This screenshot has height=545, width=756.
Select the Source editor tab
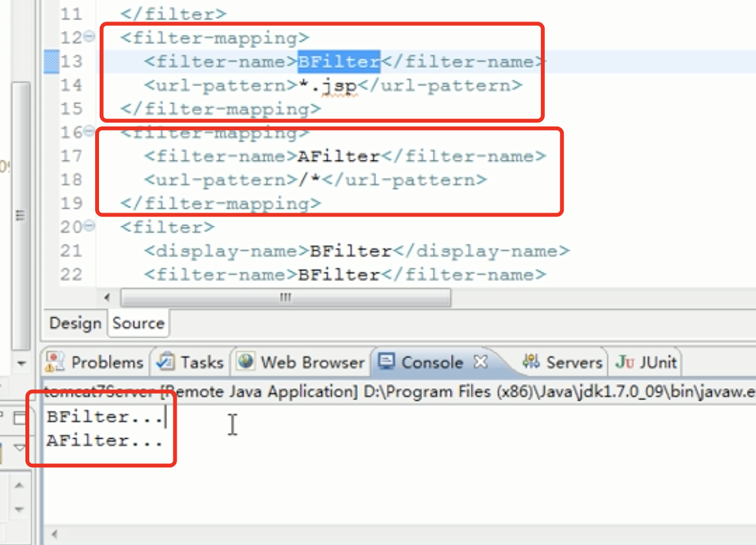pos(138,323)
